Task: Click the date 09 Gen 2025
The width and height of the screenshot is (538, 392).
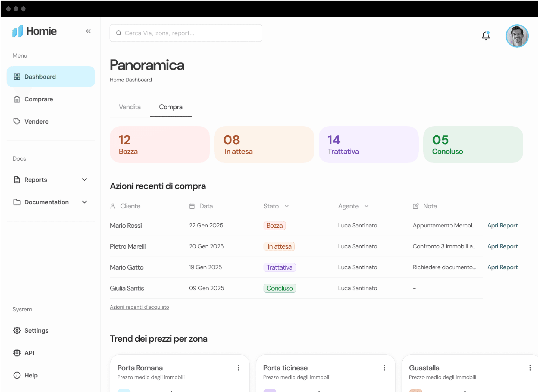Action: (x=207, y=288)
